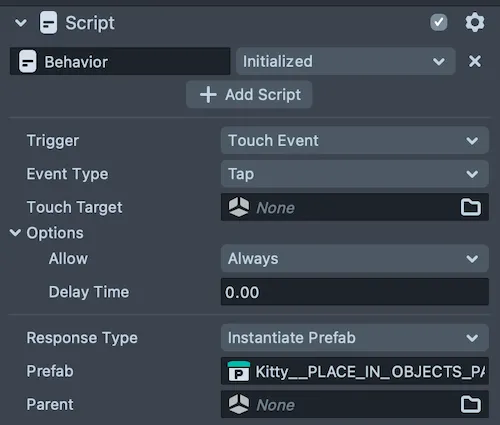Collapse the Options group
Screen dimensions: 500x425
tap(15, 232)
